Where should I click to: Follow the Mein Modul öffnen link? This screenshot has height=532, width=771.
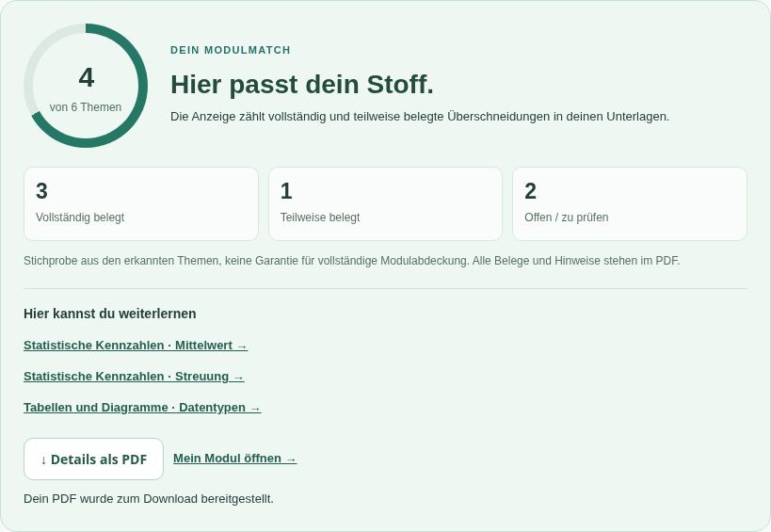click(234, 459)
